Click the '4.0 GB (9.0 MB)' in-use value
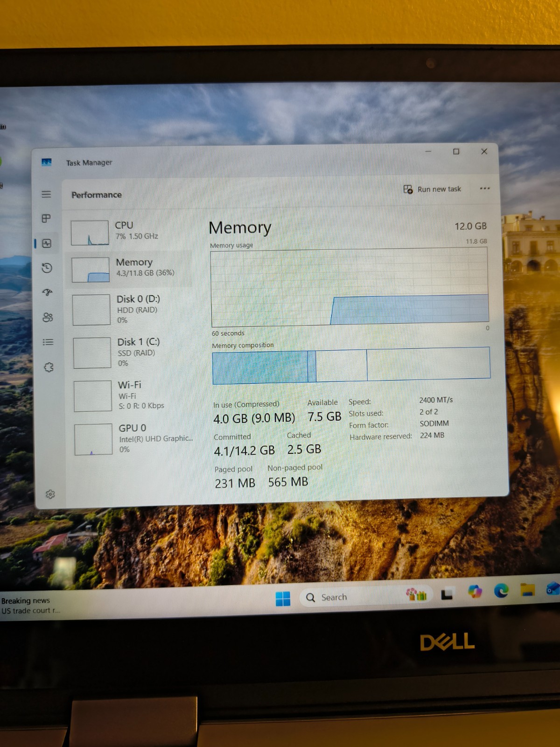Image resolution: width=560 pixels, height=747 pixels. [x=254, y=418]
